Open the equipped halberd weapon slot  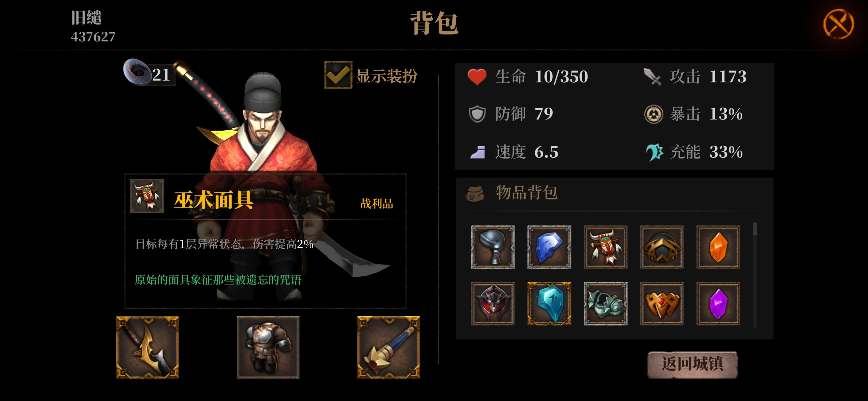pos(147,347)
